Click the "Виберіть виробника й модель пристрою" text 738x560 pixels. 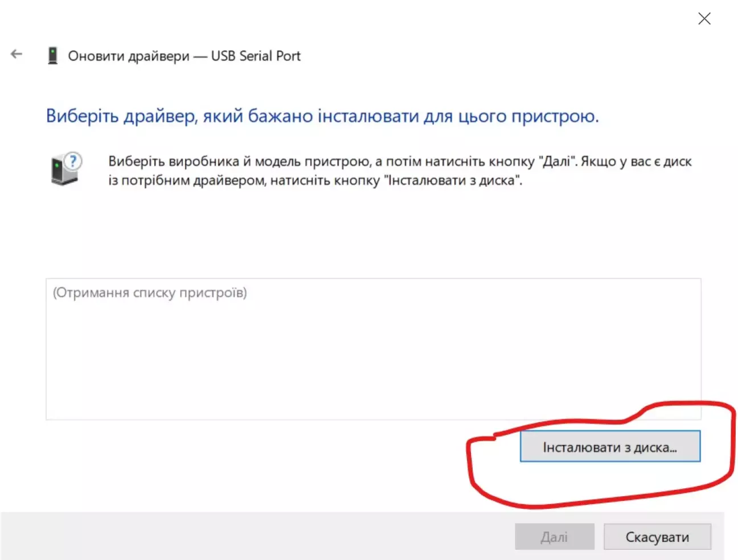(239, 162)
